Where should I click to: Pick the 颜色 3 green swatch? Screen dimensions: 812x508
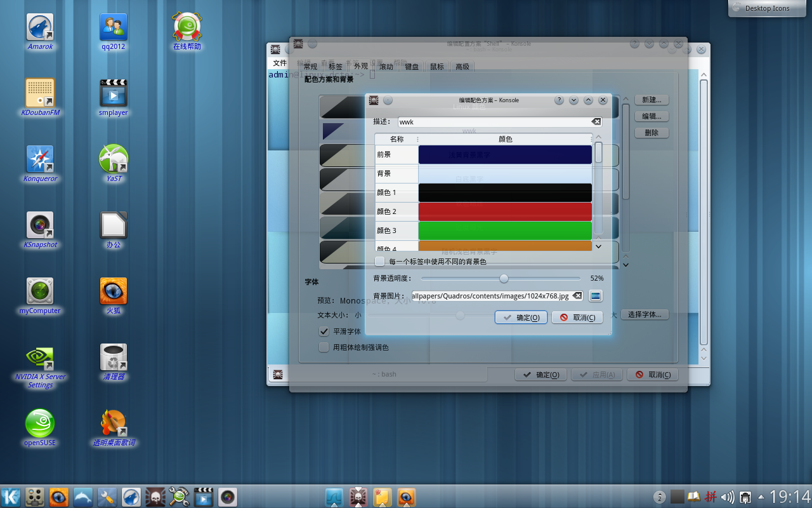point(505,231)
